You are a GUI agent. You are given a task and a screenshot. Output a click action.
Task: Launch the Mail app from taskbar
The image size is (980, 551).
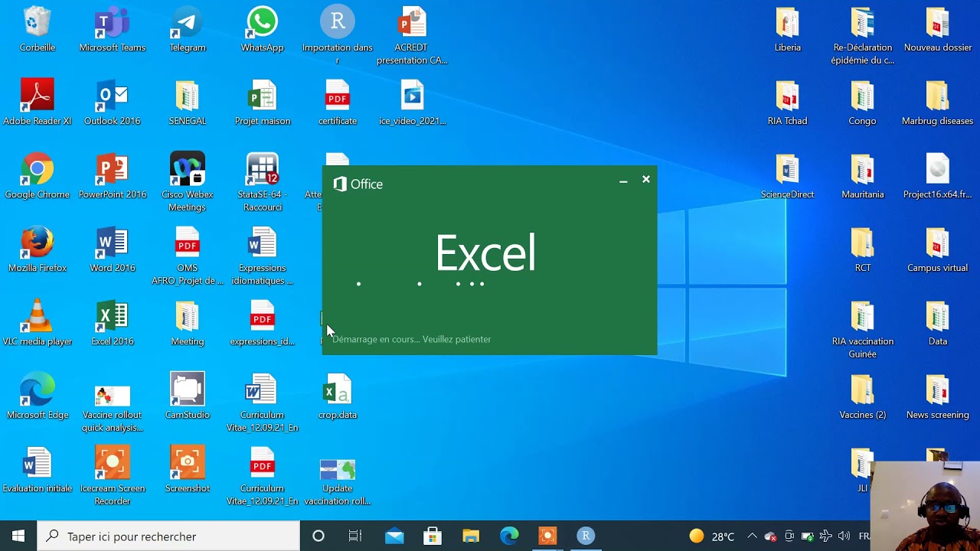point(394,536)
